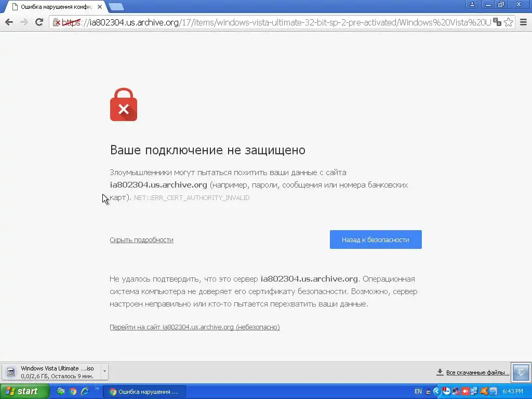
Task: Reload the page with the refresh icon
Action: (39, 22)
